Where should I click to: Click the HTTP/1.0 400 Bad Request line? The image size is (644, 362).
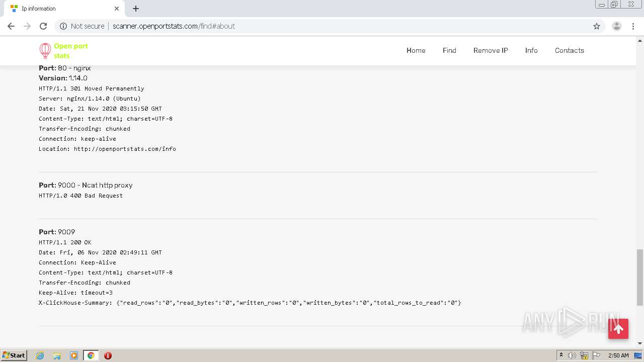(80, 196)
